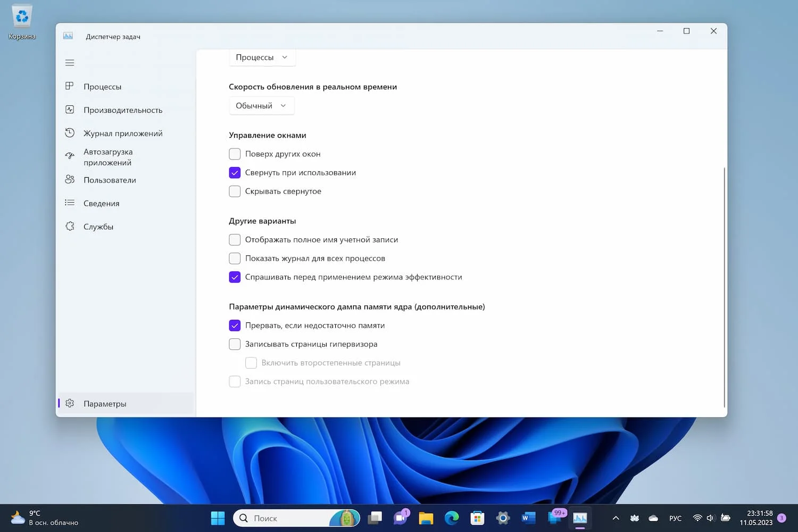Enable the Поверх других окон checkbox

click(235, 154)
